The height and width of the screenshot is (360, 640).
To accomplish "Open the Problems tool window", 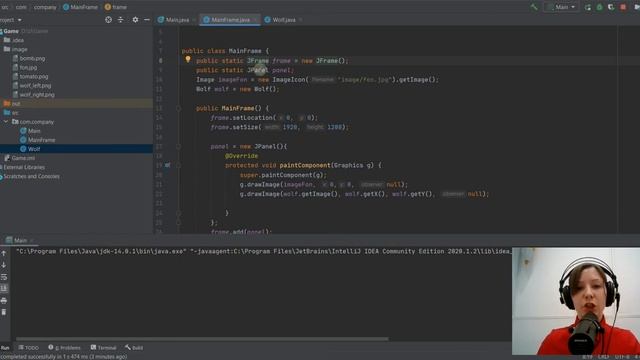I will [64, 348].
